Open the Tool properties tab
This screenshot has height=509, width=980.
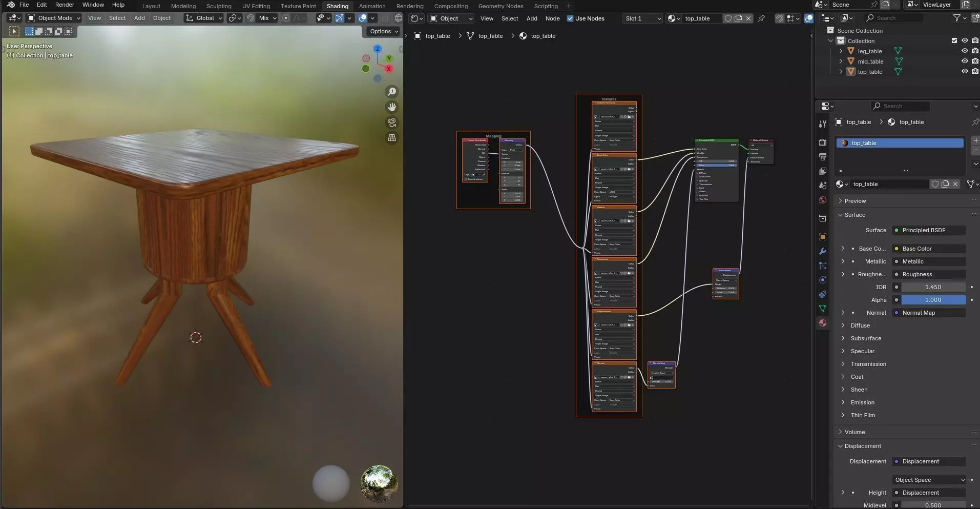(x=823, y=124)
